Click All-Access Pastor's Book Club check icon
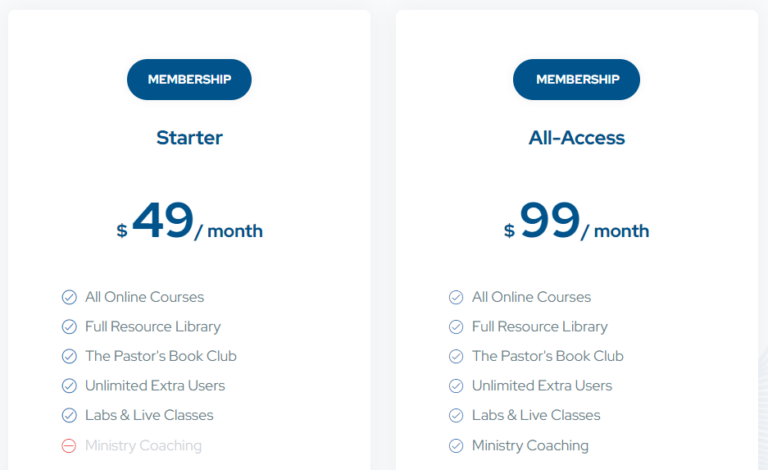Viewport: 768px width, 470px height. pyautogui.click(x=456, y=356)
